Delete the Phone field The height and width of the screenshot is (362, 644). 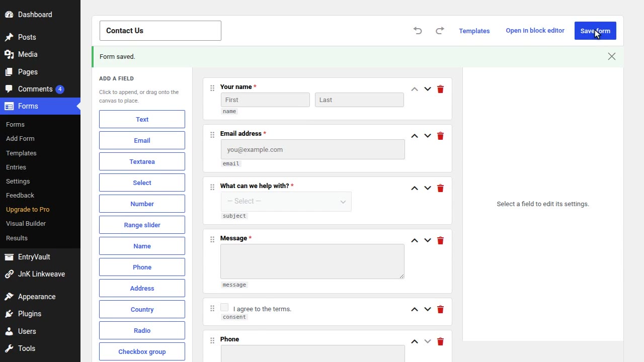pyautogui.click(x=440, y=341)
